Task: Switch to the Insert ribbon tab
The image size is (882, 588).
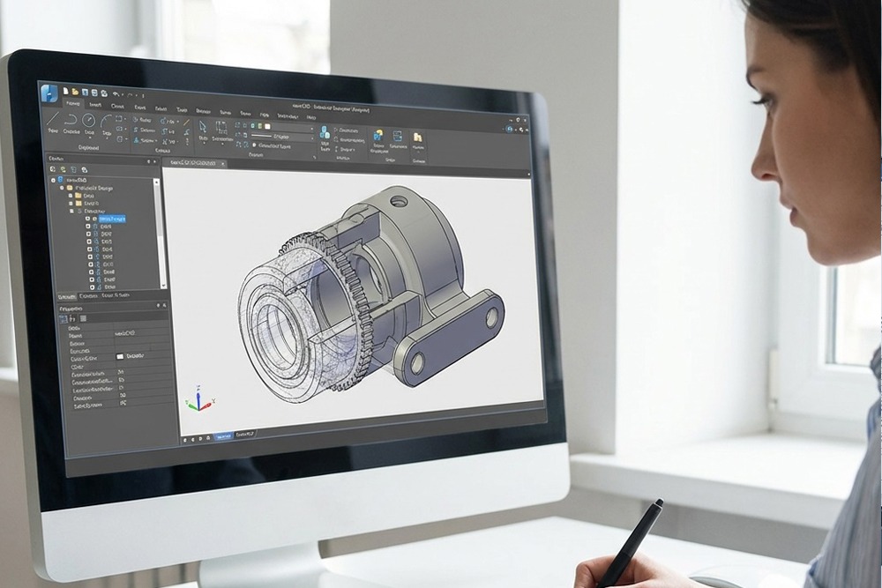Action: (x=94, y=104)
